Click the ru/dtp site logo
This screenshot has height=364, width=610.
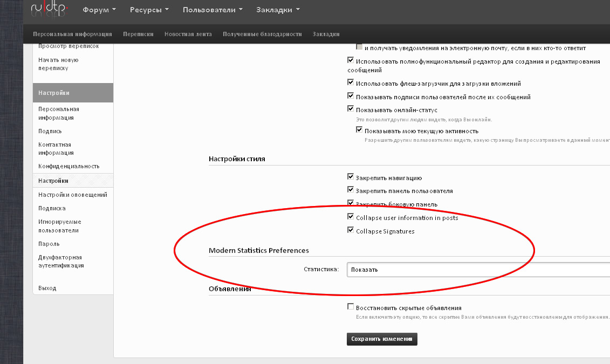[x=50, y=9]
